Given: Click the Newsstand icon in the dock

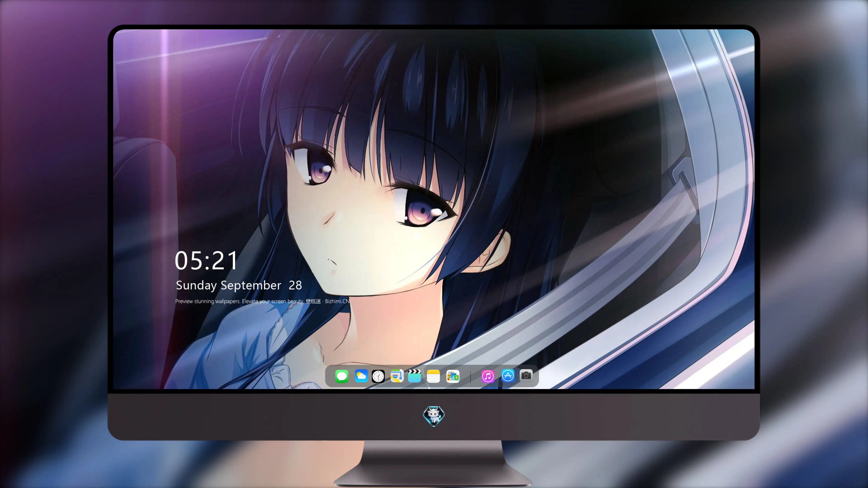Looking at the screenshot, I should pyautogui.click(x=453, y=376).
